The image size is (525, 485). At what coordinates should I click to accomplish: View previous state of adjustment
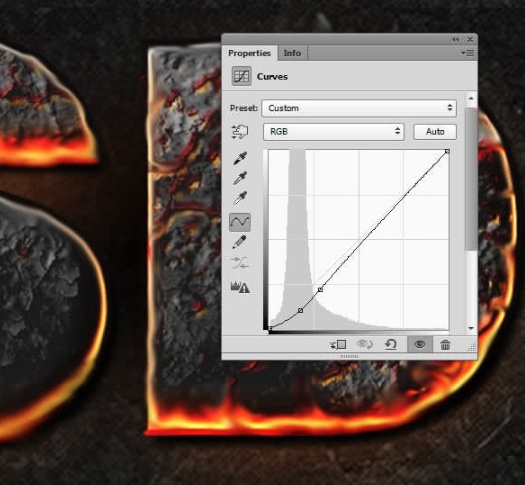click(365, 344)
